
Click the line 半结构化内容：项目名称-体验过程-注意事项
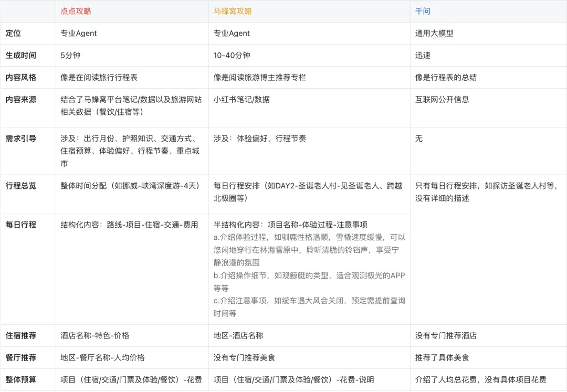(x=290, y=225)
